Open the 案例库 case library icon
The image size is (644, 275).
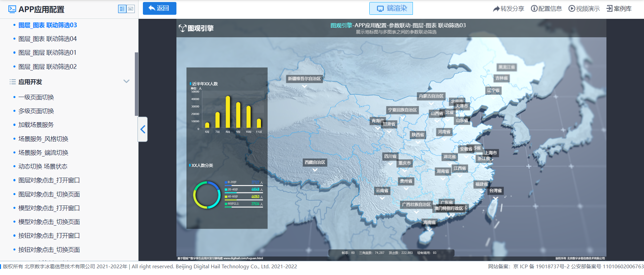tap(609, 9)
